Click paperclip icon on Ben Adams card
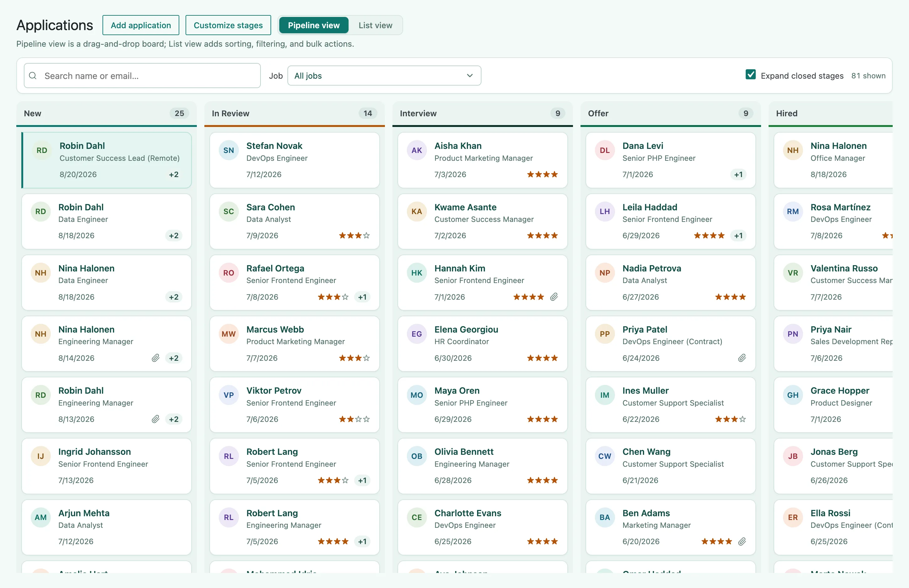The height and width of the screenshot is (588, 909). click(742, 541)
